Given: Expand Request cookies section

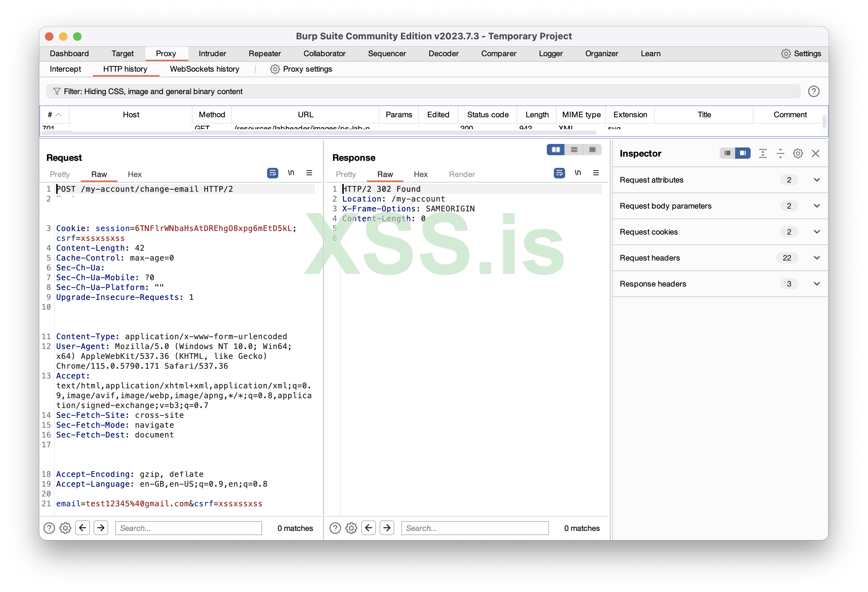Looking at the screenshot, I should click(816, 232).
